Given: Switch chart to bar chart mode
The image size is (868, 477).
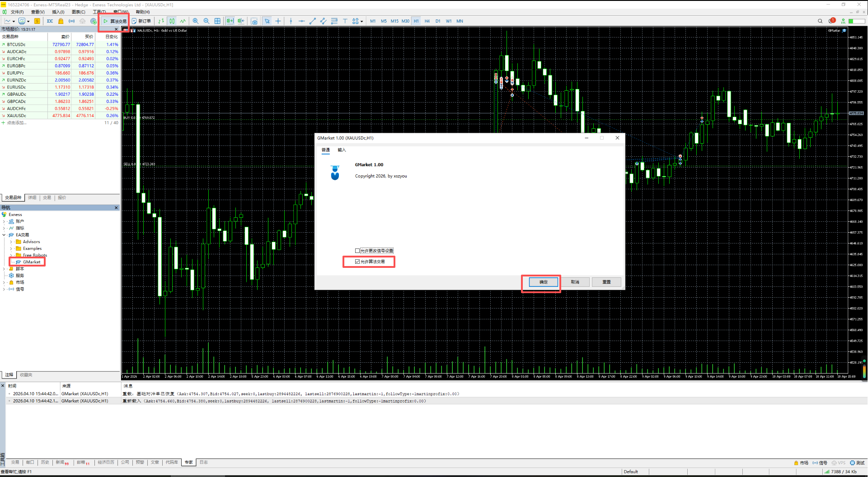Looking at the screenshot, I should coord(161,21).
